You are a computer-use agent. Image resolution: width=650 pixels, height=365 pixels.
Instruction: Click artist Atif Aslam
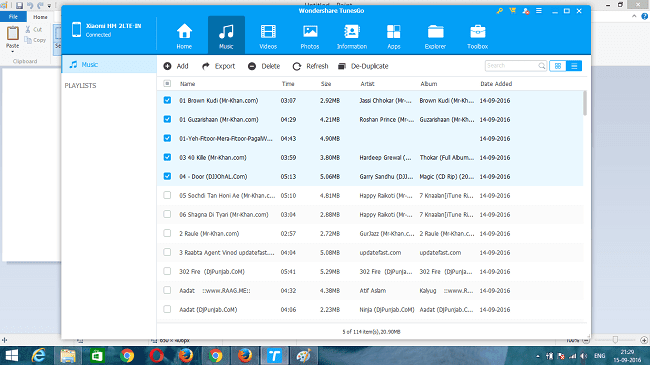point(373,291)
